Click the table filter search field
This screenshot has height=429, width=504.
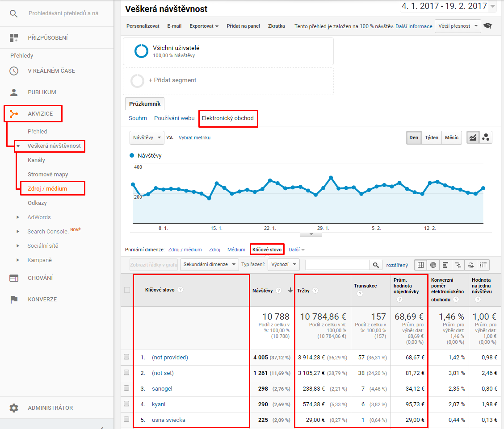coord(338,265)
